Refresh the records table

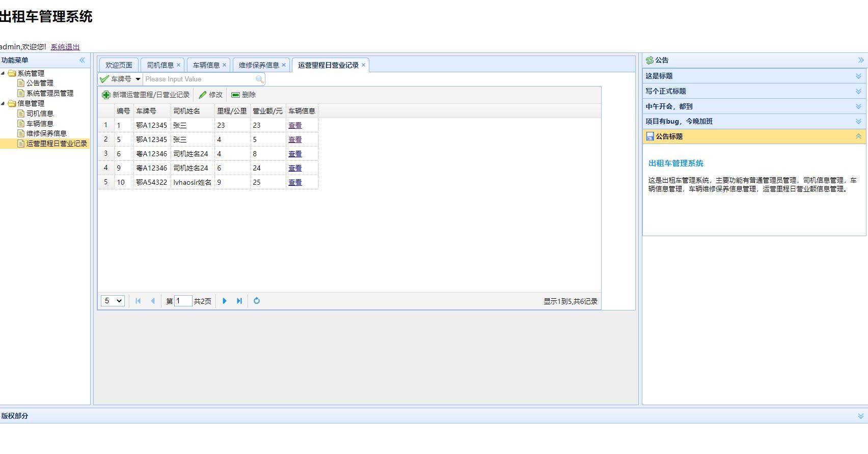tap(257, 301)
